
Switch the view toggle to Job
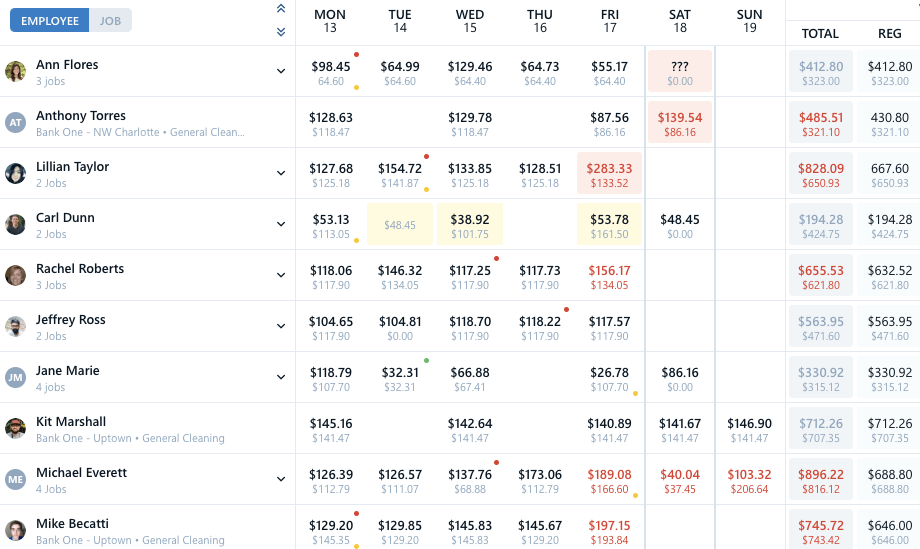110,20
